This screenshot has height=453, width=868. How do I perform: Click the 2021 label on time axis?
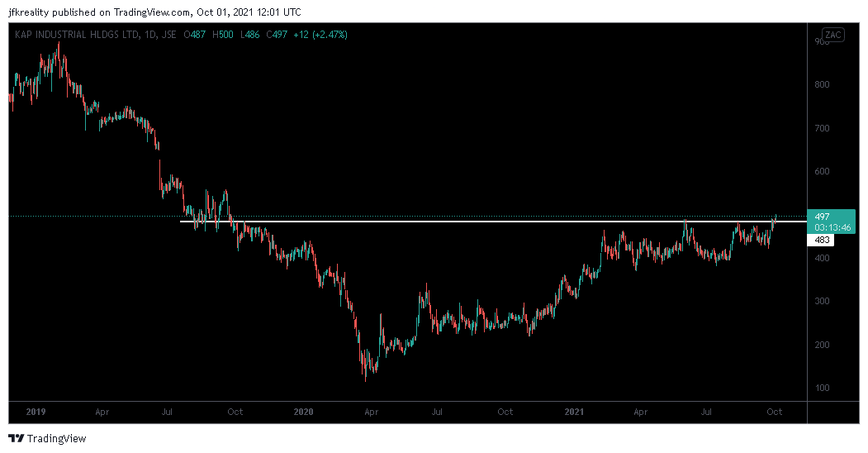pyautogui.click(x=574, y=412)
